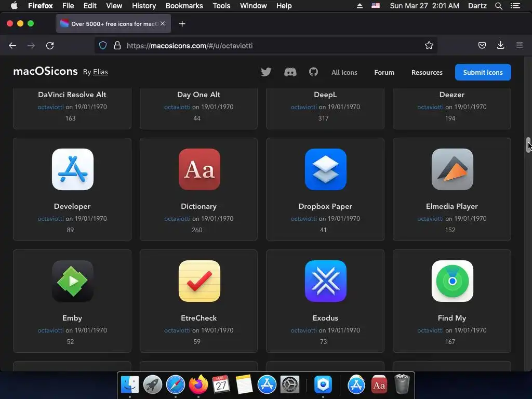Open the Firefox hamburger menu

(520, 45)
